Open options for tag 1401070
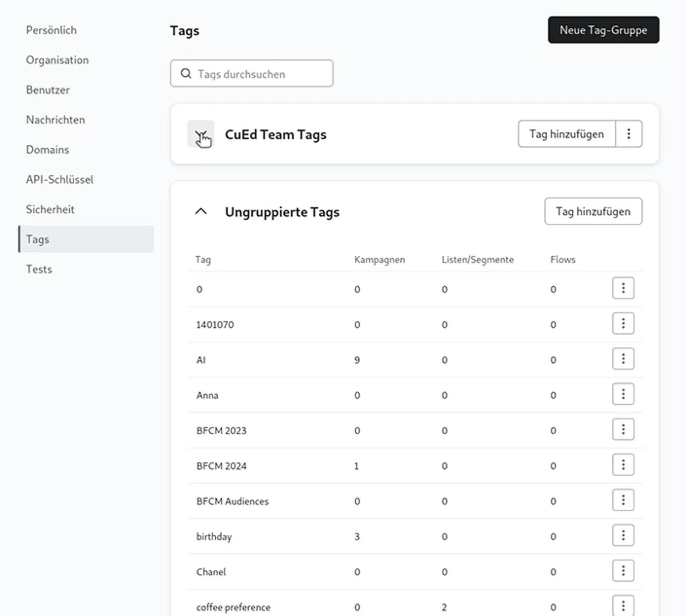Image resolution: width=687 pixels, height=616 pixels. click(623, 323)
